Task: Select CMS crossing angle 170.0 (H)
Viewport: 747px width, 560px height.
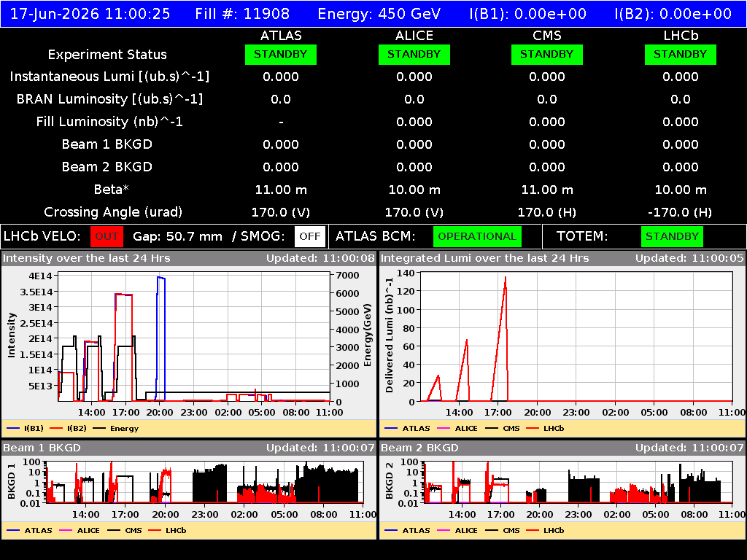Action: click(547, 212)
